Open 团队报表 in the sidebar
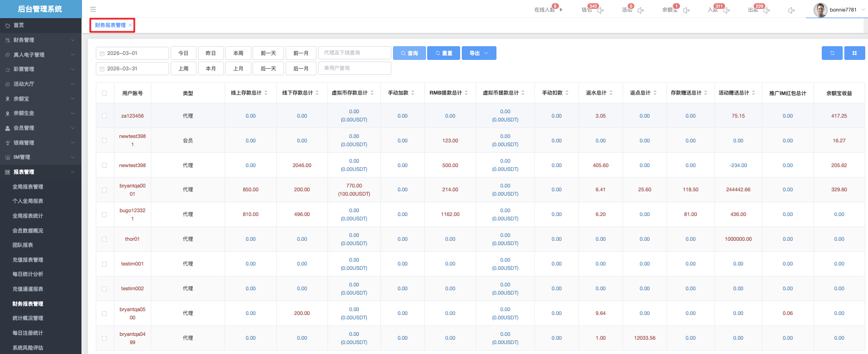Image resolution: width=868 pixels, height=354 pixels. (x=23, y=245)
